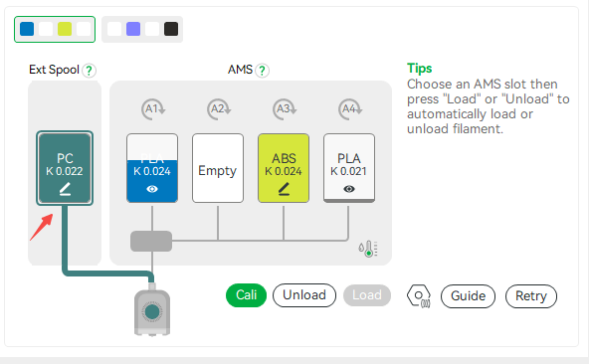This screenshot has width=589, height=364.
Task: Open the AMS settings hexagon icon
Action: click(x=419, y=296)
